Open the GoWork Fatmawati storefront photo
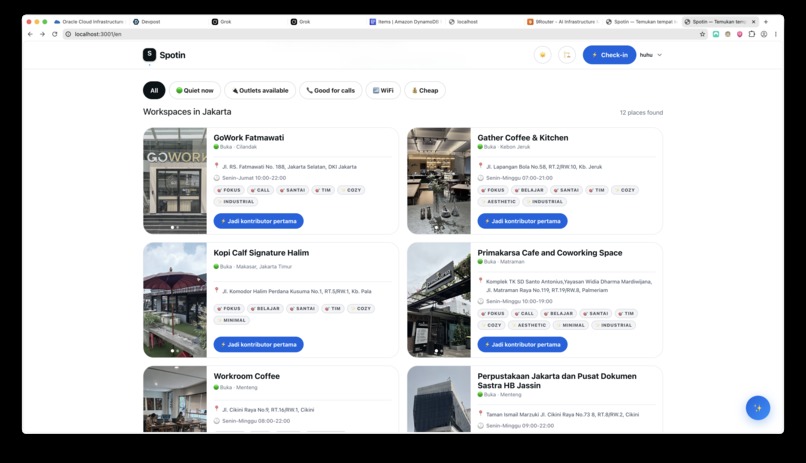This screenshot has height=463, width=806. coord(175,181)
